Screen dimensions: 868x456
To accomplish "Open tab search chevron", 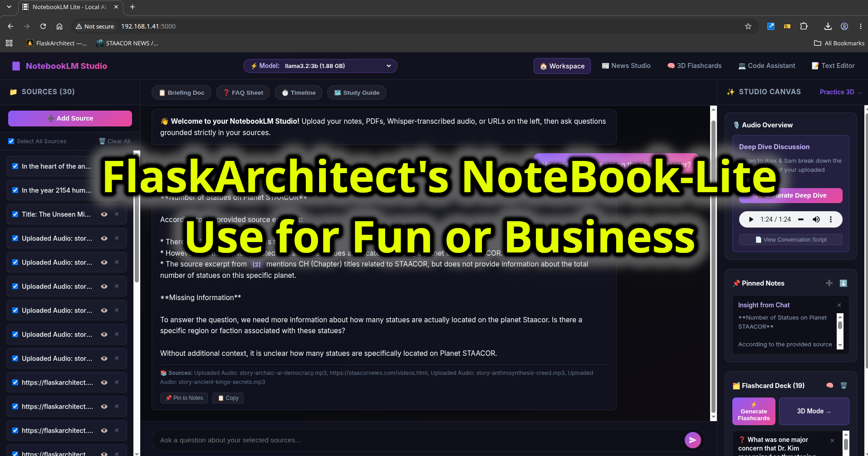I will click(x=9, y=7).
